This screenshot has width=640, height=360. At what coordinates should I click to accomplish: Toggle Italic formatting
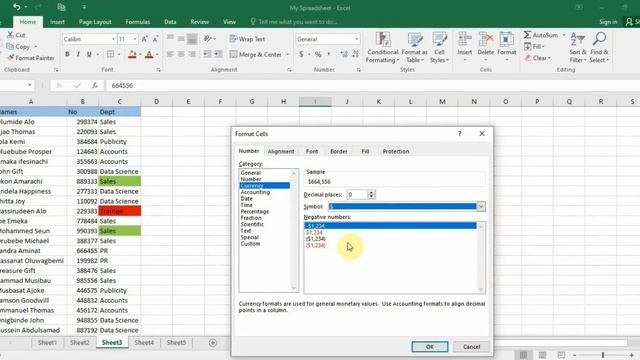pyautogui.click(x=78, y=54)
